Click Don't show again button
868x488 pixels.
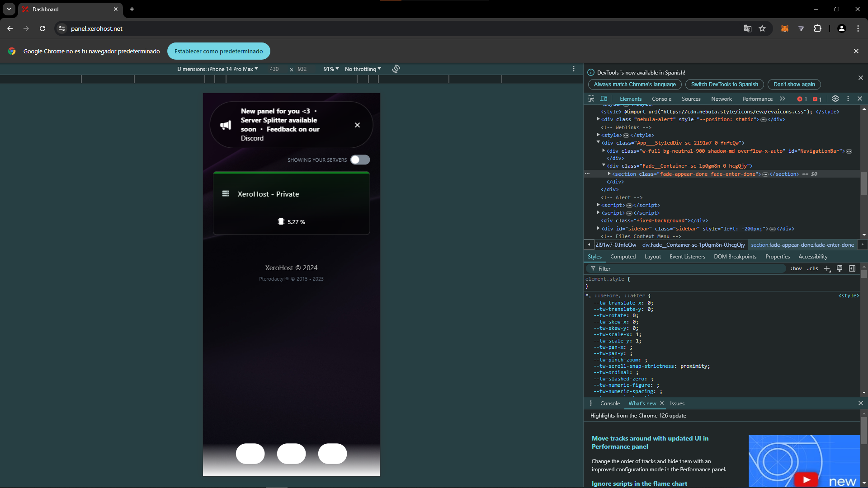pos(794,84)
